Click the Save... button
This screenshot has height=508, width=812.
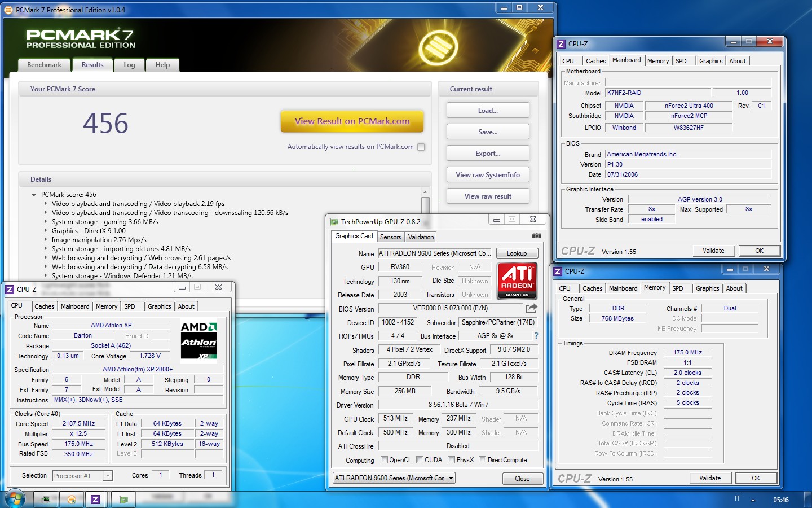488,132
